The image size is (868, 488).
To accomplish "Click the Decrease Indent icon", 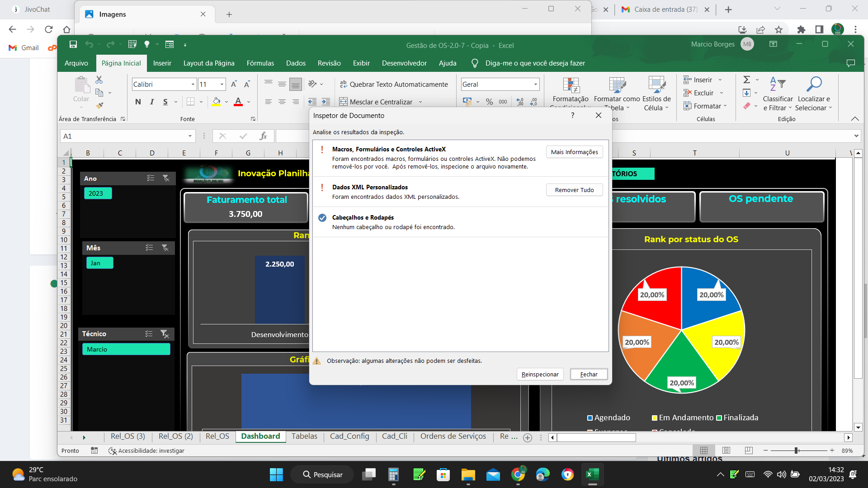I will 312,102.
